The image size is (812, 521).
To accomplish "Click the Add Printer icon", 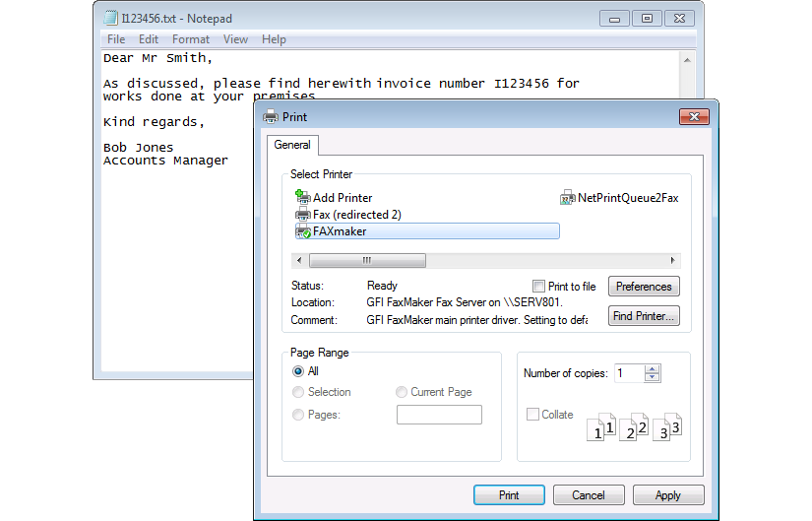I will [302, 197].
